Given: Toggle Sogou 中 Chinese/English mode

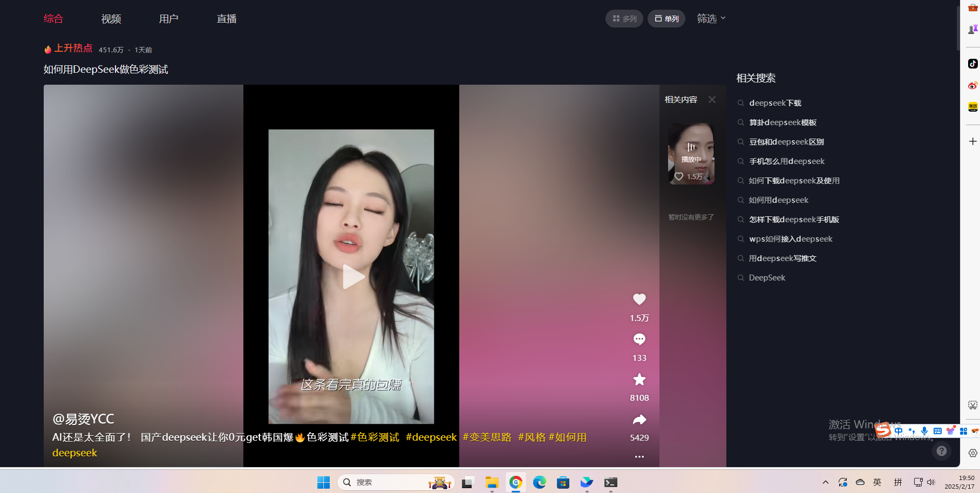Looking at the screenshot, I should [899, 431].
